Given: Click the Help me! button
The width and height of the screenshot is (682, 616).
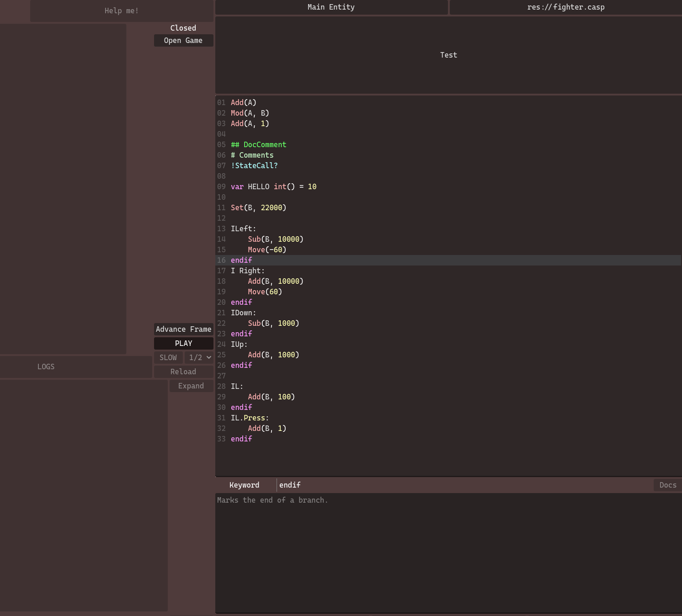Looking at the screenshot, I should 121,11.
